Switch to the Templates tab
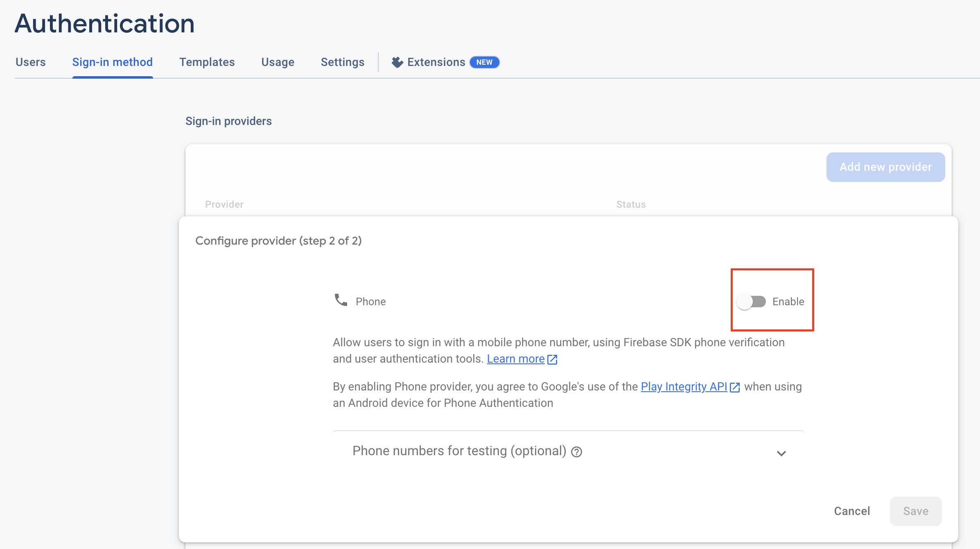 (207, 62)
